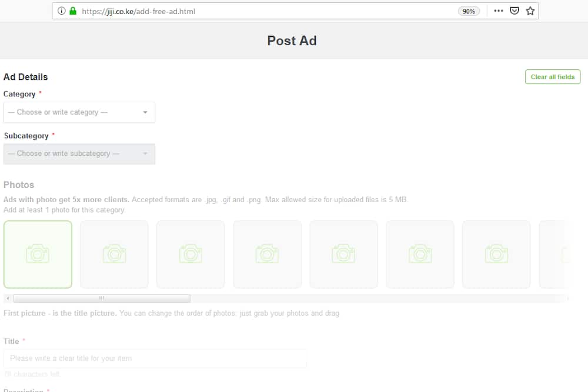588x392 pixels.
Task: Click the photo strip scrollbar thumb
Action: (x=102, y=299)
